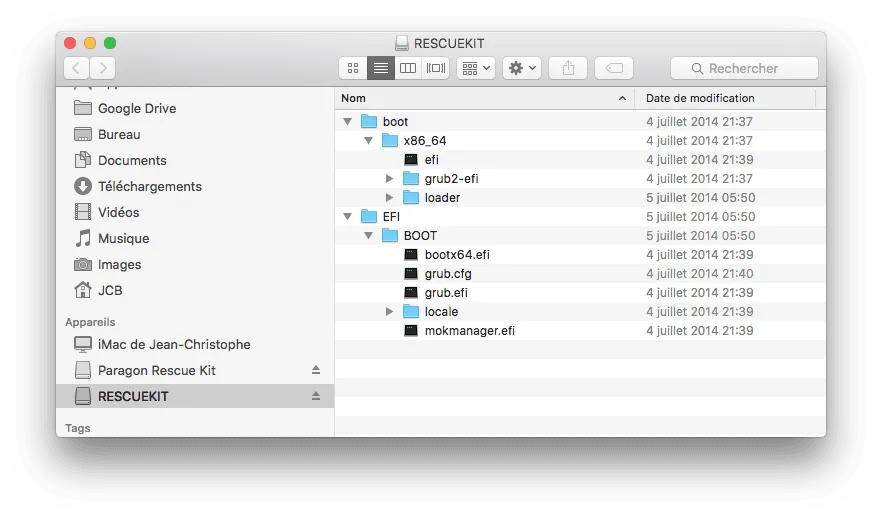Select the efi file icon
Screen dimensions: 882x517
point(411,160)
